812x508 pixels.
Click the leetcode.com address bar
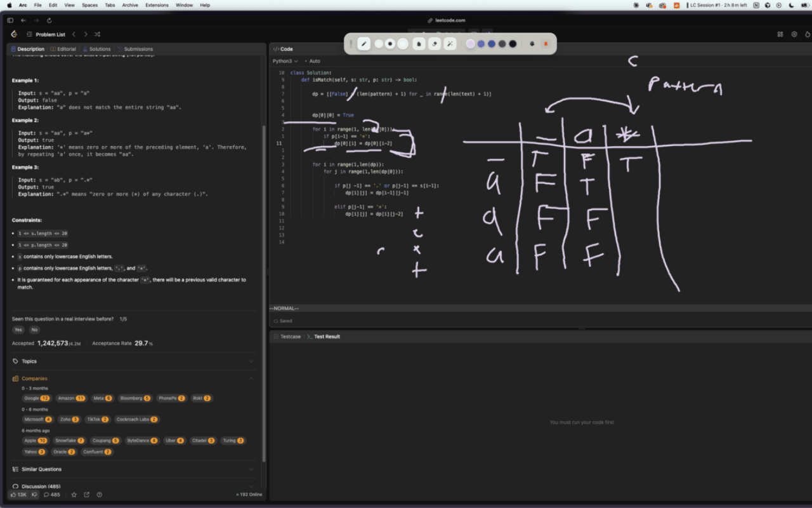click(447, 20)
